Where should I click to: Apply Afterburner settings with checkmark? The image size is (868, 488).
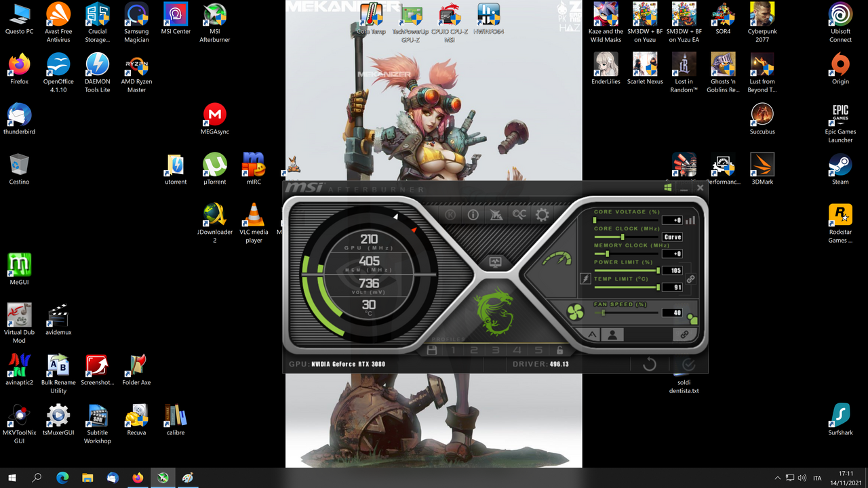(x=688, y=364)
